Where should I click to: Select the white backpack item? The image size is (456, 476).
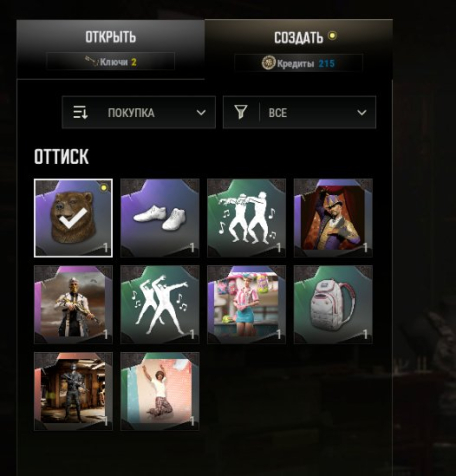pyautogui.click(x=333, y=305)
